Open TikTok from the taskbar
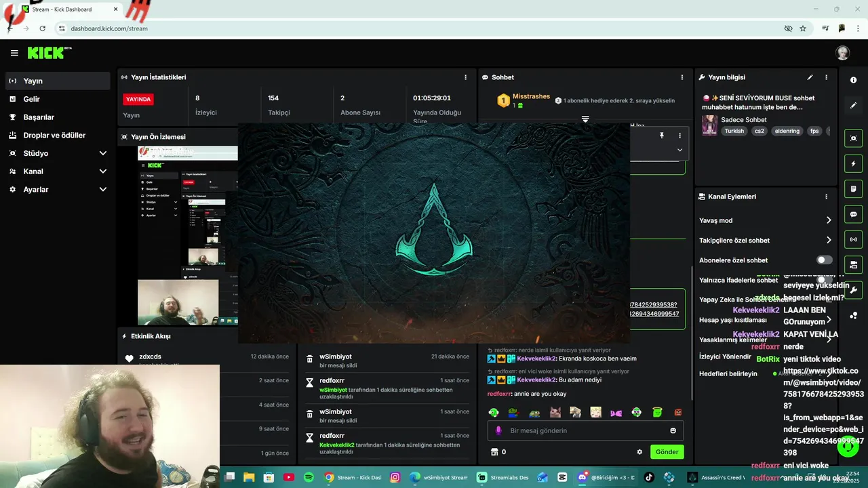This screenshot has height=488, width=868. (649, 477)
